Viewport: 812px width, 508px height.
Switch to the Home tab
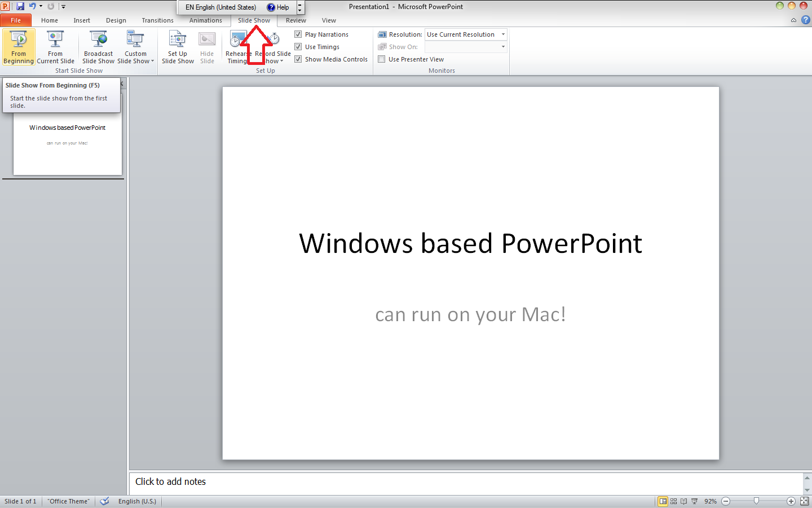(50, 20)
